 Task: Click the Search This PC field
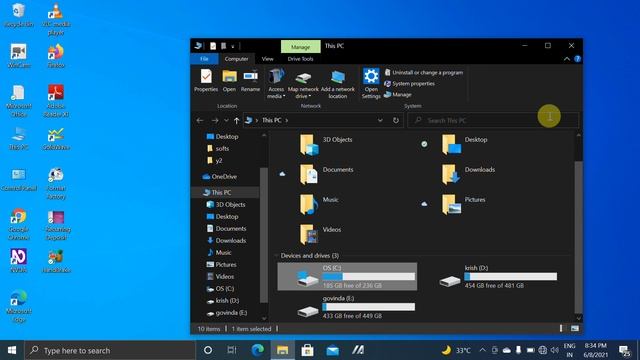tap(493, 120)
